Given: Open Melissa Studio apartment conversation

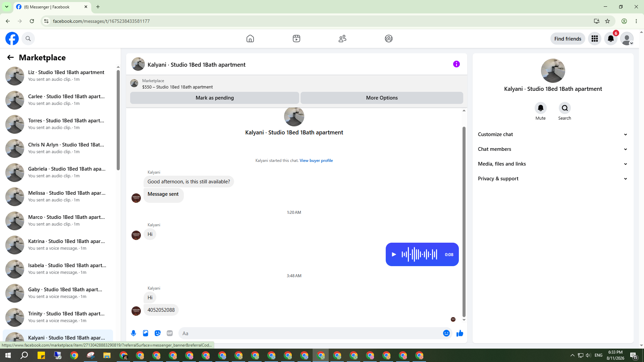Looking at the screenshot, I should pos(58,196).
